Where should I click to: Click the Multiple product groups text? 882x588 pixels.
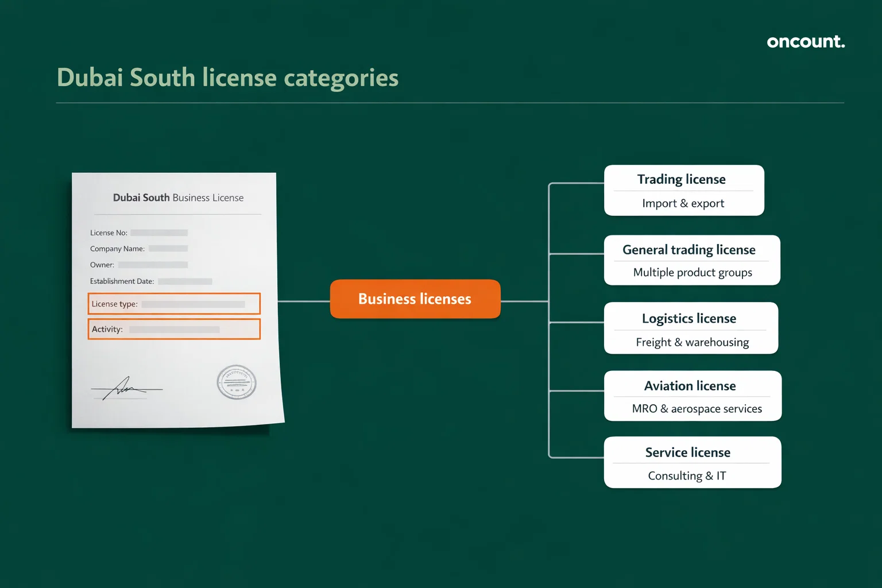coord(692,272)
